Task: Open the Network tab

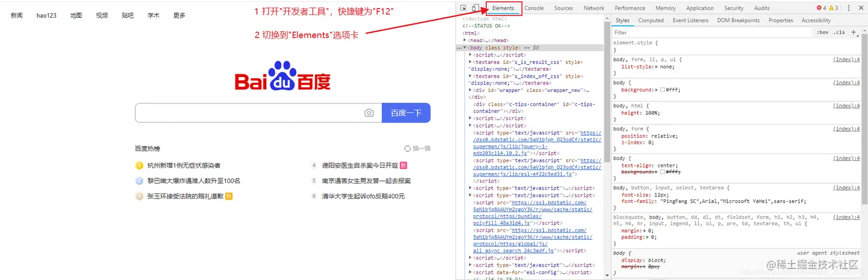Action: pos(594,8)
